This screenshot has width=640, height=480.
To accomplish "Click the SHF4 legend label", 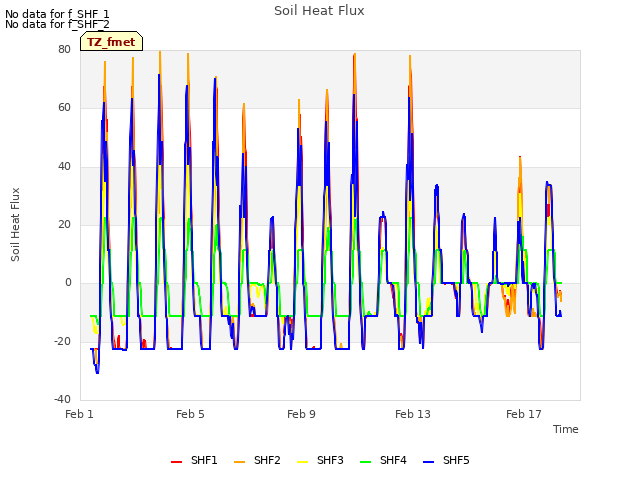I will pos(393,460).
